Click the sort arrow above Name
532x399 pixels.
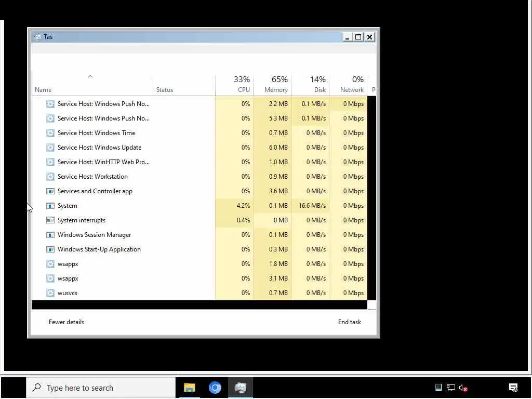point(90,77)
